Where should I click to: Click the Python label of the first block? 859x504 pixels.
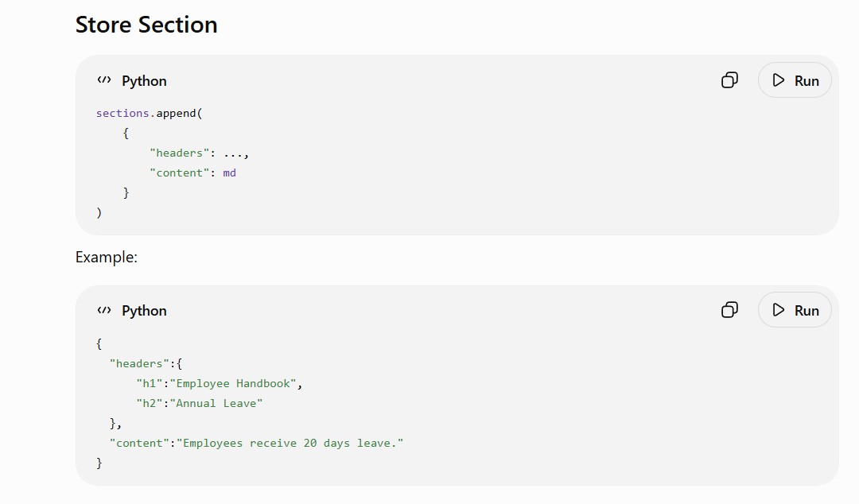coord(144,81)
